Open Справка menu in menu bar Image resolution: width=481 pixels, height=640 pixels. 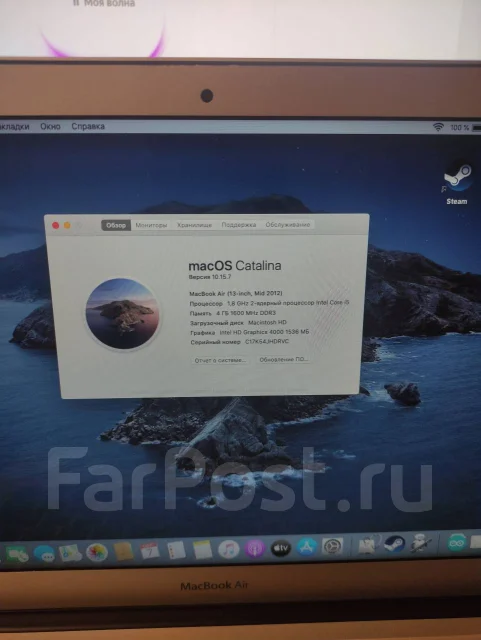pyautogui.click(x=88, y=127)
